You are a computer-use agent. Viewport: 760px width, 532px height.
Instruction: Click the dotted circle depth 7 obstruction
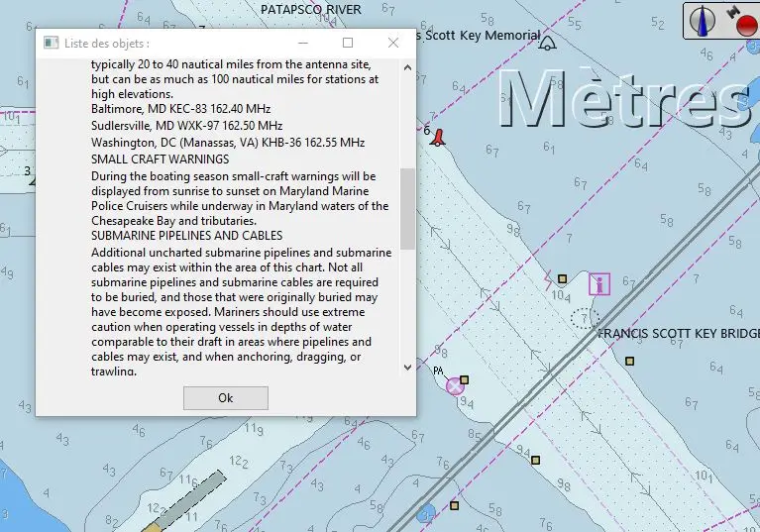point(585,318)
